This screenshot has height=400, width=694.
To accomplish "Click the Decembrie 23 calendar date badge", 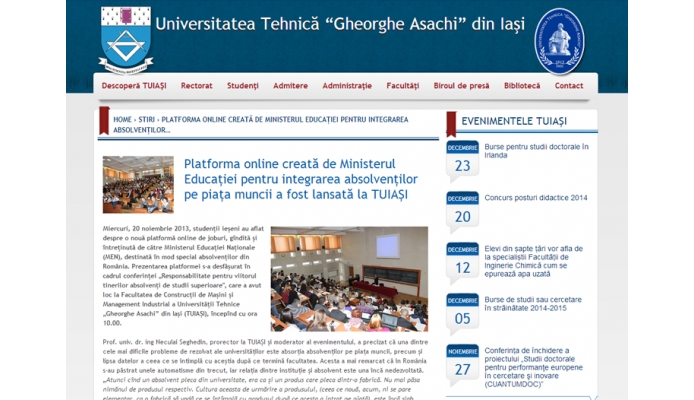I will tap(463, 161).
